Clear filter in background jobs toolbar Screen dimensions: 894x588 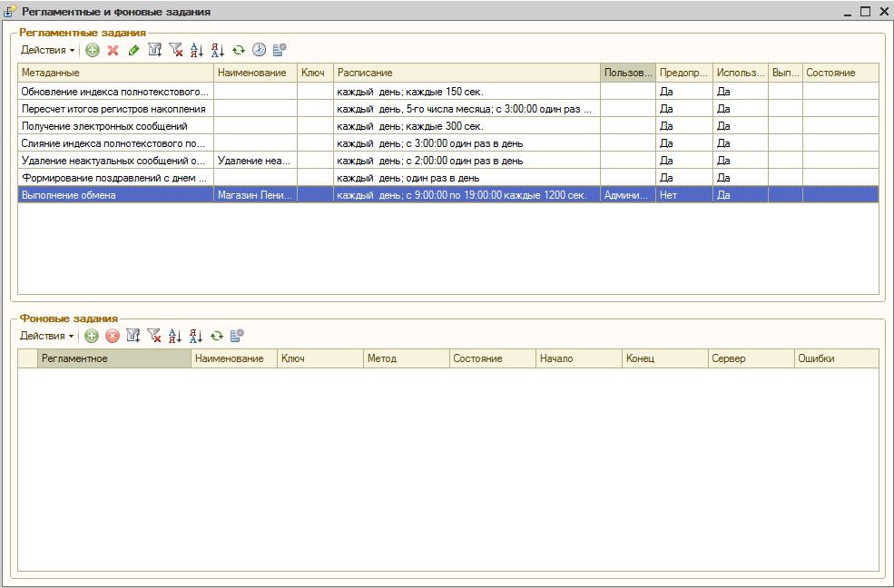(x=154, y=336)
